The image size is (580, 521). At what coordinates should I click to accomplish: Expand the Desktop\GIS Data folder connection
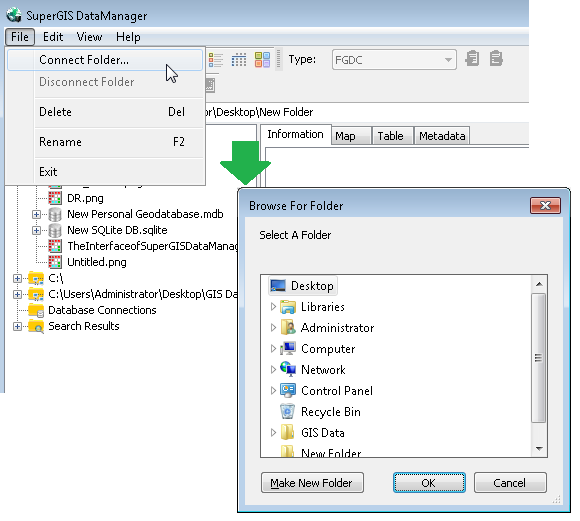coord(17,294)
